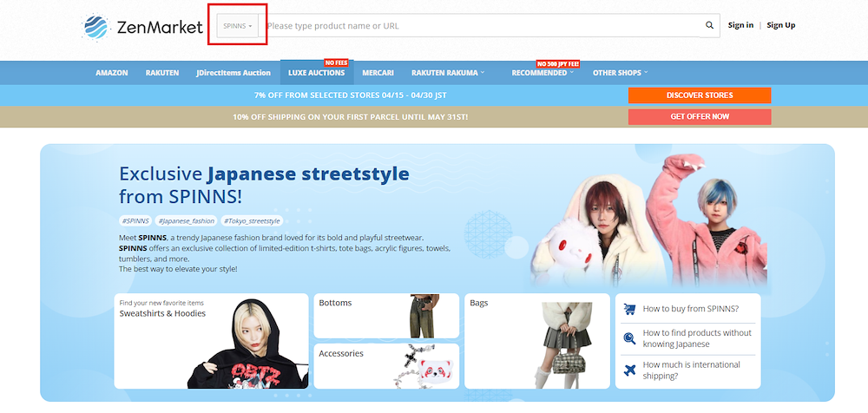Image resolution: width=868 pixels, height=413 pixels.
Task: Open the Rakuten tab
Action: point(162,73)
